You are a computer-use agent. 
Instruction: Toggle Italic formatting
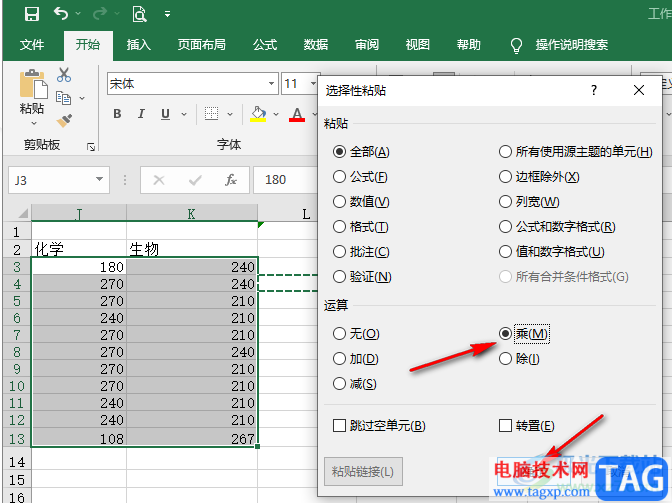pyautogui.click(x=141, y=114)
